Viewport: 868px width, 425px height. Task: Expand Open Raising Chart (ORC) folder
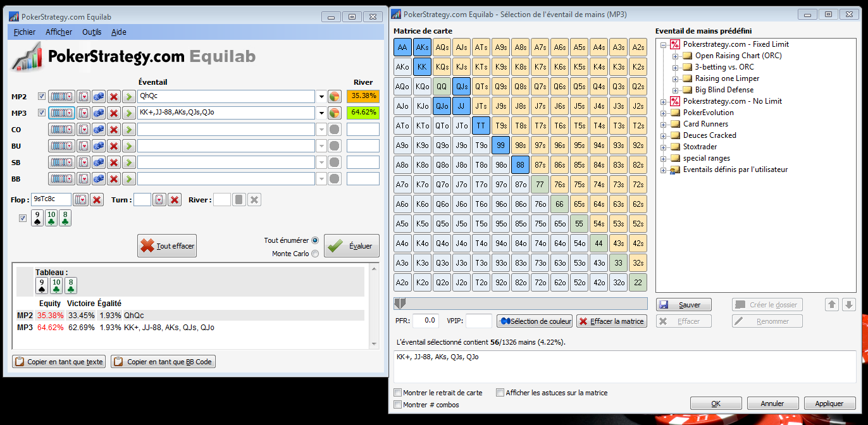(675, 56)
